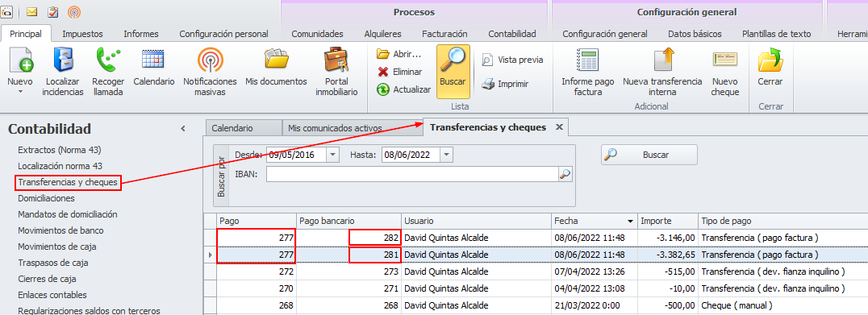
Task: Select row with importe -515,00
Action: click(536, 271)
